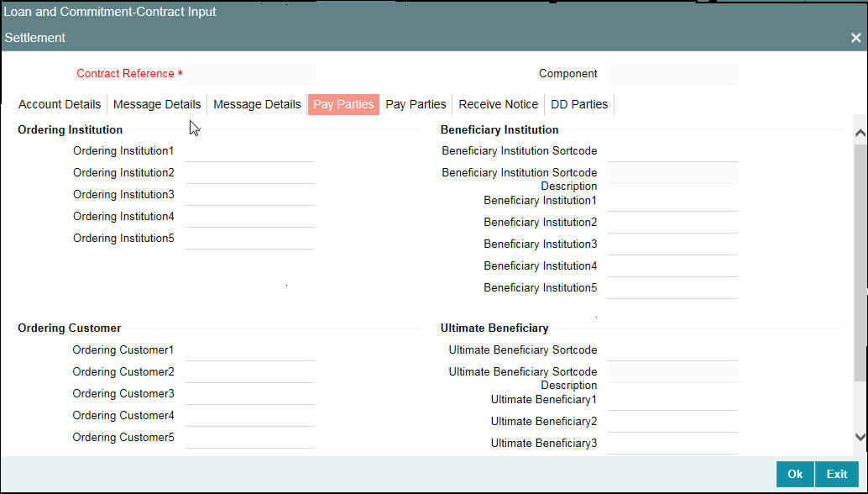
Task: Select the Beneficiary Institution3 field
Action: [672, 244]
